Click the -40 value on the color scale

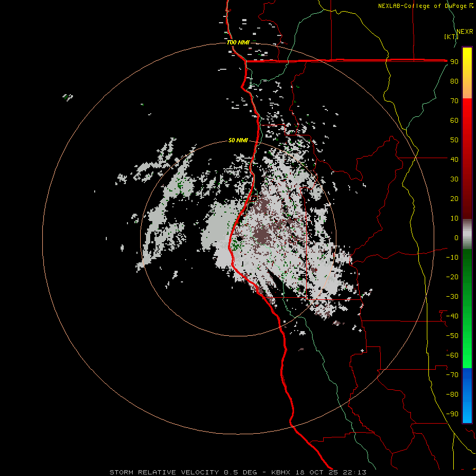coord(452,316)
